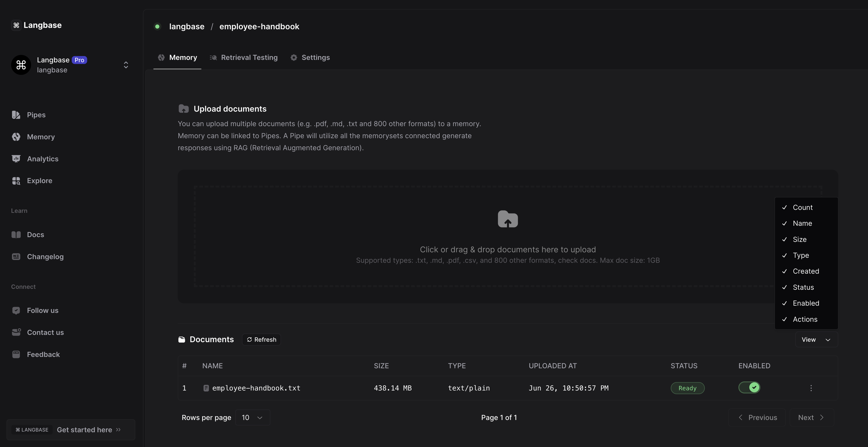Click the Feedback icon in sidebar
Screen dimensions: 868x447
click(x=16, y=354)
